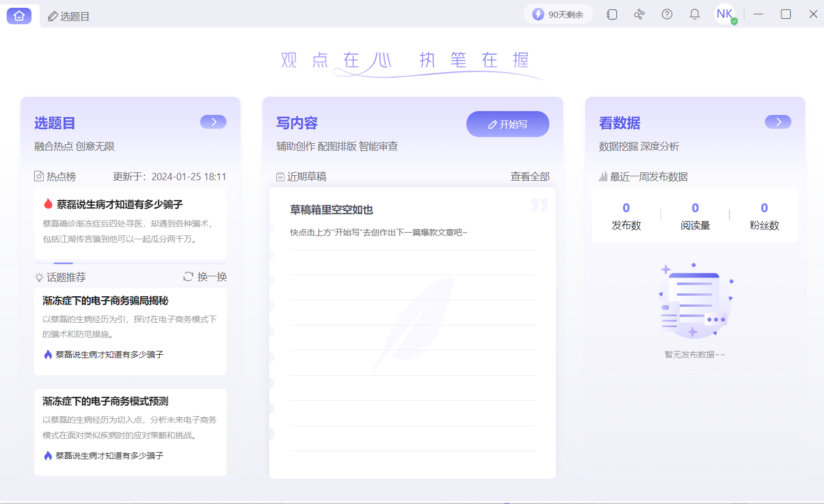Image resolution: width=824 pixels, height=504 pixels.
Task: Open 查看全部 drafts link
Action: [530, 177]
